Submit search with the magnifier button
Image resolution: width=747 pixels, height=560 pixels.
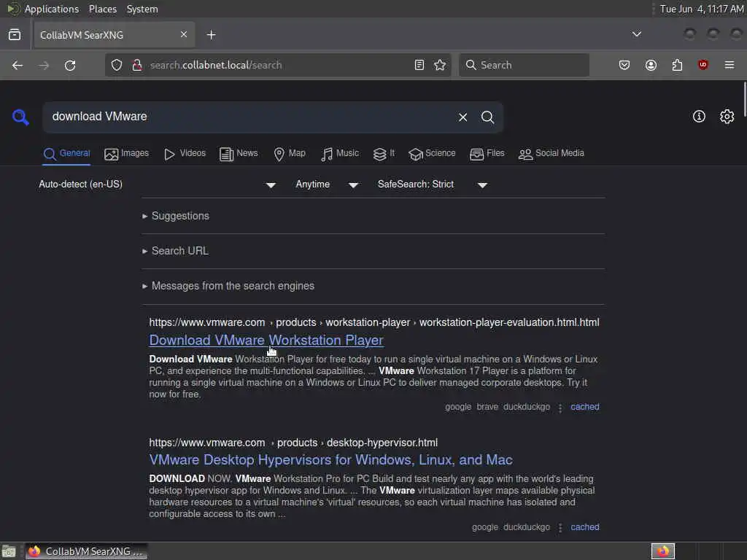coord(487,117)
